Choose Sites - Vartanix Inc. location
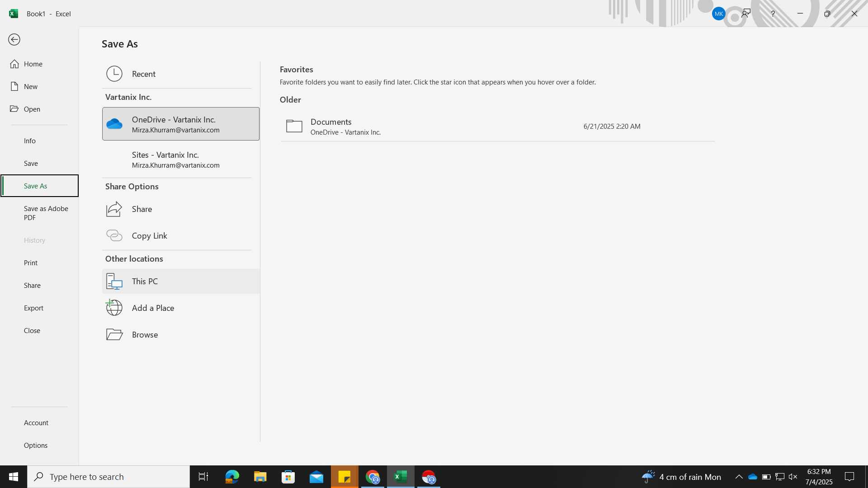Image resolution: width=868 pixels, height=488 pixels. [181, 160]
